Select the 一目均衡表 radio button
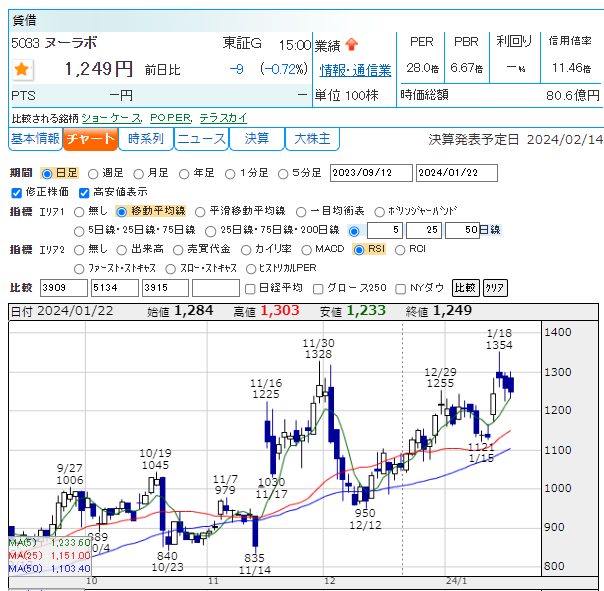 pos(301,212)
